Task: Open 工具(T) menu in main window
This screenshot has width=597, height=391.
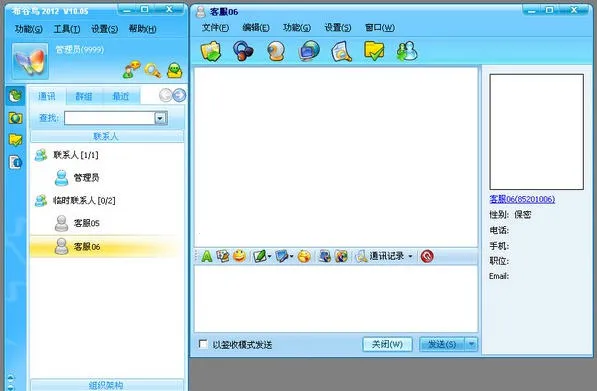Action: click(67, 29)
